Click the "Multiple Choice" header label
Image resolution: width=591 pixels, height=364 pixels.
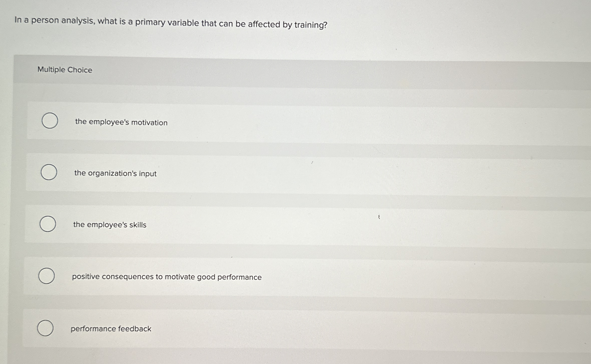[65, 70]
